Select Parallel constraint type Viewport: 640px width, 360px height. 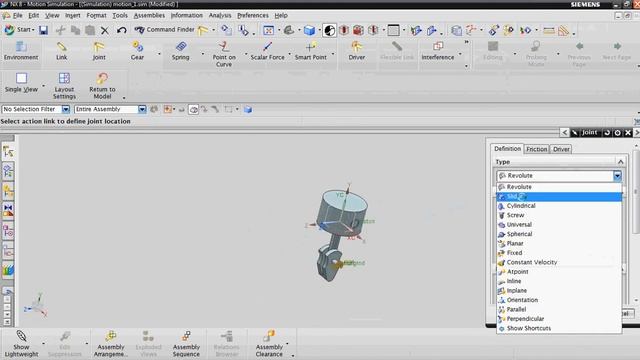coord(559,309)
